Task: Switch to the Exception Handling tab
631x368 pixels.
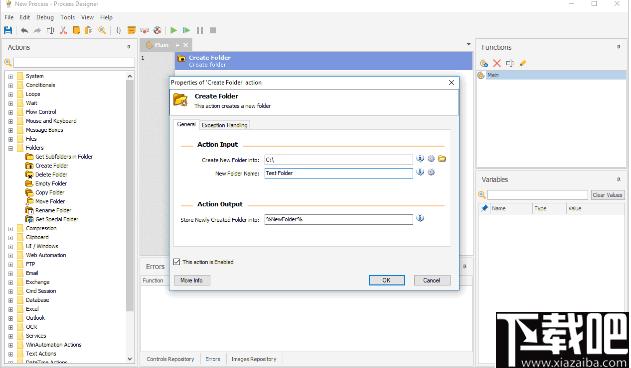Action: [224, 125]
